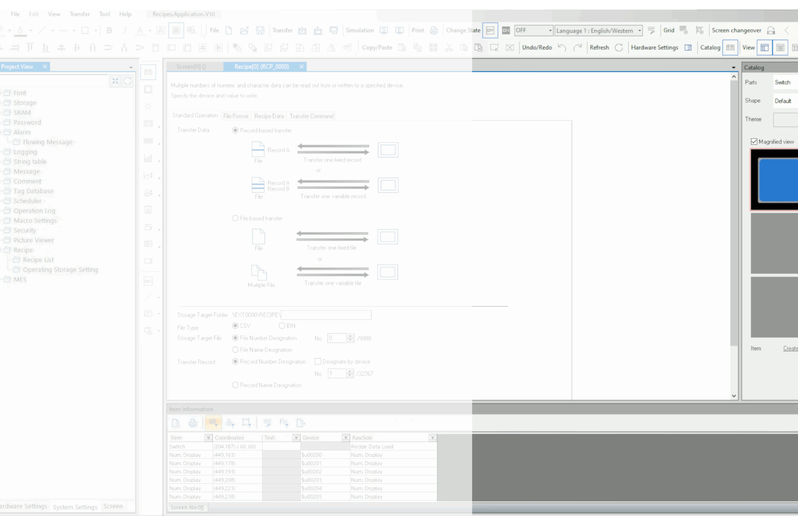Switch to the File Format tab

pyautogui.click(x=236, y=116)
